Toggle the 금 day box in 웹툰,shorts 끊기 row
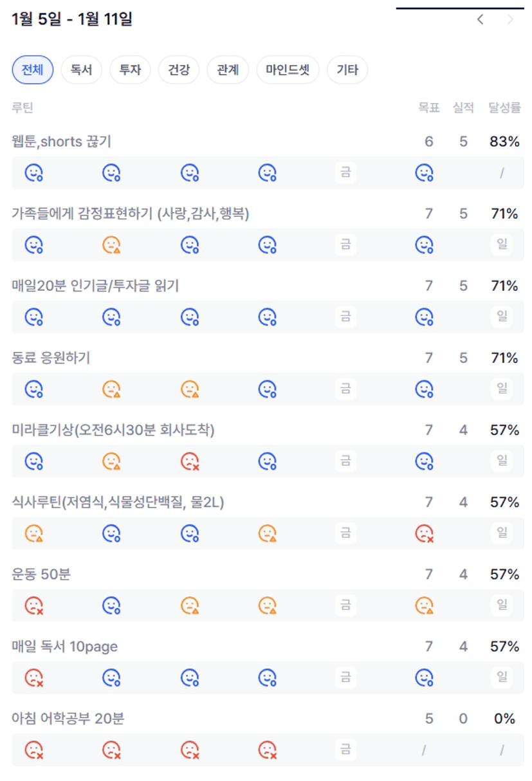Image resolution: width=532 pixels, height=781 pixels. pos(345,172)
